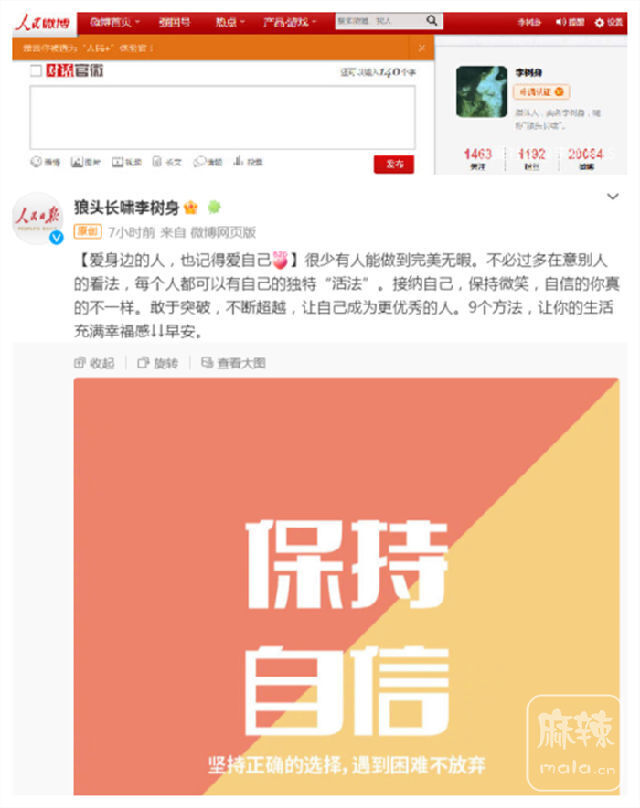Insert an emoticon with the smiley icon
This screenshot has width=640, height=808.
click(36, 161)
